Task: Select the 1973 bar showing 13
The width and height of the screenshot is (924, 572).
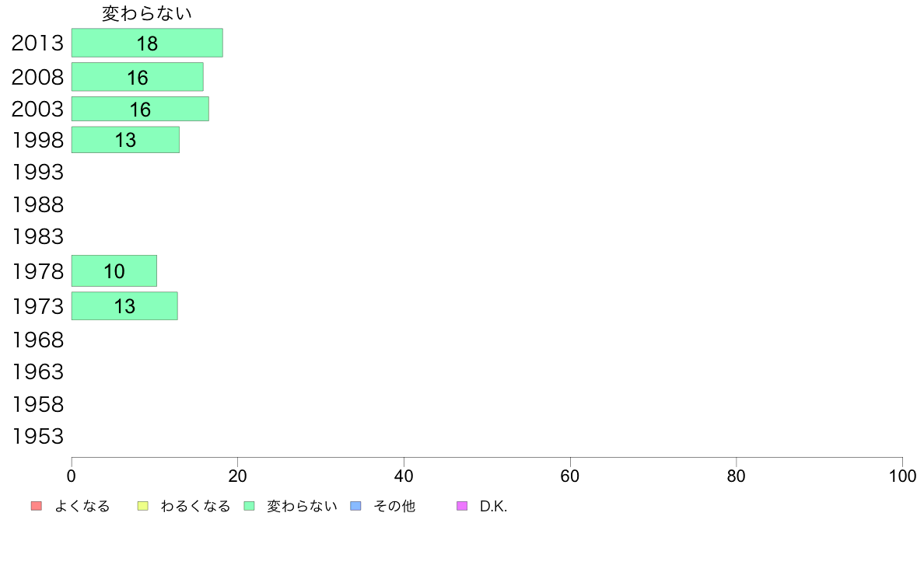Action: point(124,306)
